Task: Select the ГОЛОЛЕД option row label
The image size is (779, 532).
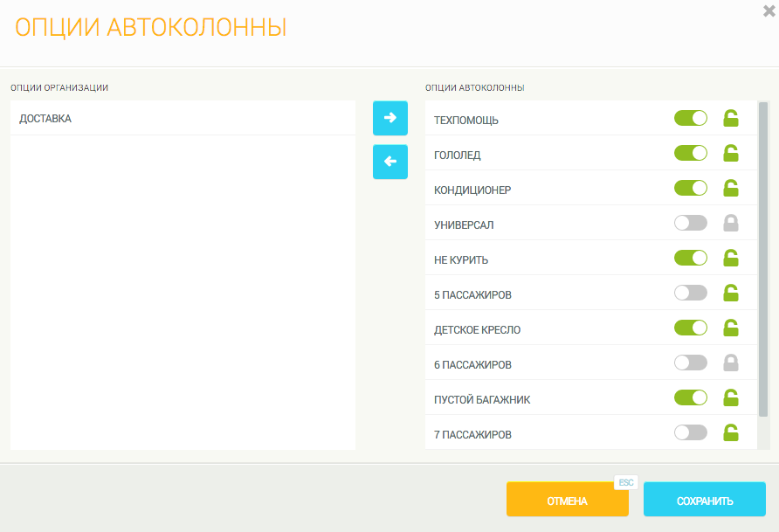Action: click(458, 155)
